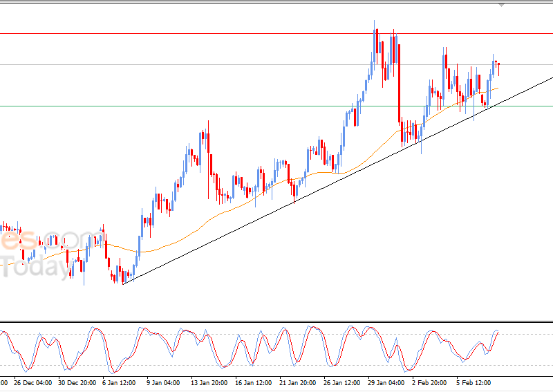Viewport: 553px width, 392px height.
Task: Click the "13 Jan 20:00" time axis label
Action: pyautogui.click(x=209, y=382)
